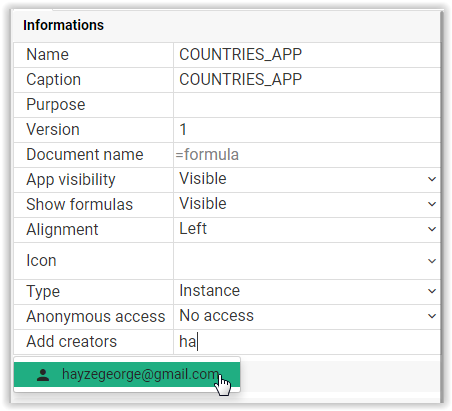Screen dimensions: 452x411
Task: Click the Informations panel header
Action: [63, 25]
